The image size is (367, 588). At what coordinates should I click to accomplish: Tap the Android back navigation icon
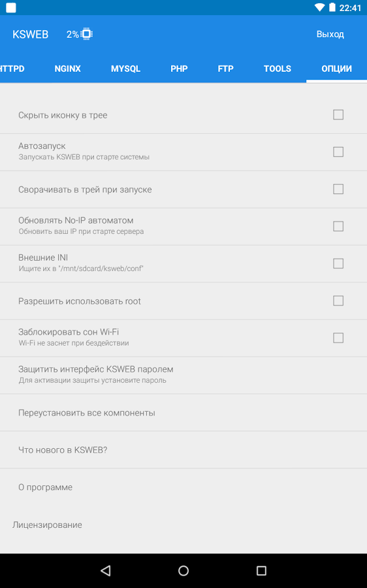106,570
